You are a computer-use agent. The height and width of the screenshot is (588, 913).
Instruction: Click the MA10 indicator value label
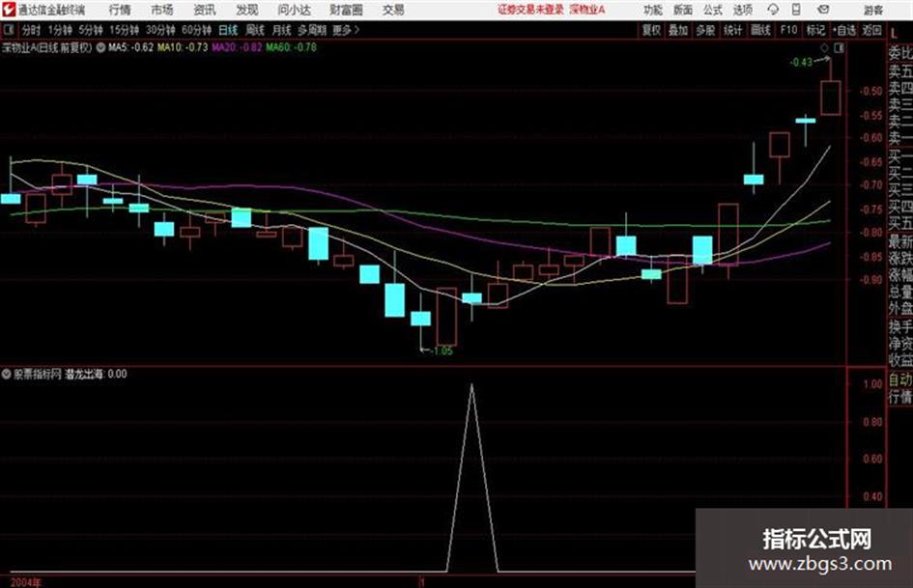point(183,47)
